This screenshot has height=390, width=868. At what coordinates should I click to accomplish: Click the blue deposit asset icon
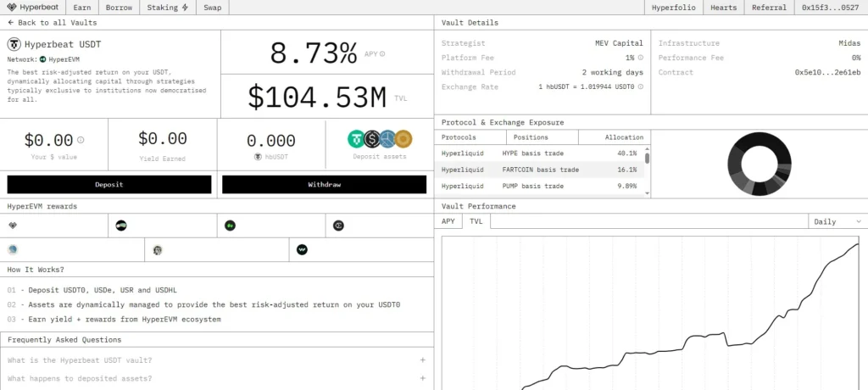point(387,139)
